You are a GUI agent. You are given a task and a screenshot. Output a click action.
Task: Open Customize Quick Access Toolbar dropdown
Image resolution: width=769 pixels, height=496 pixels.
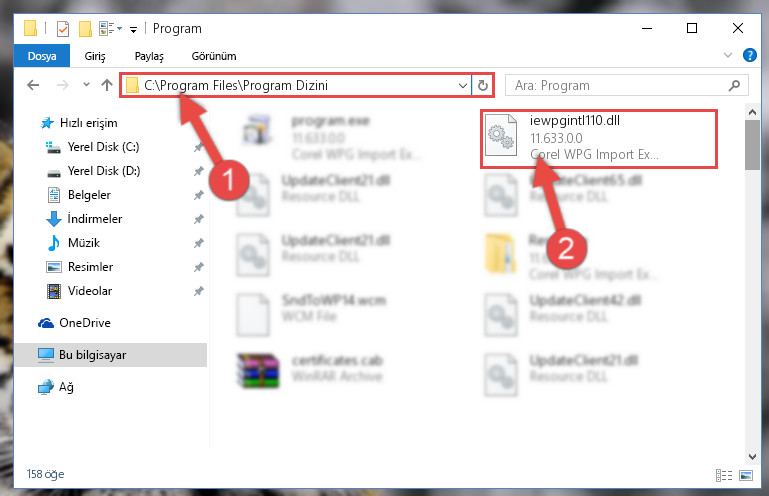(133, 30)
